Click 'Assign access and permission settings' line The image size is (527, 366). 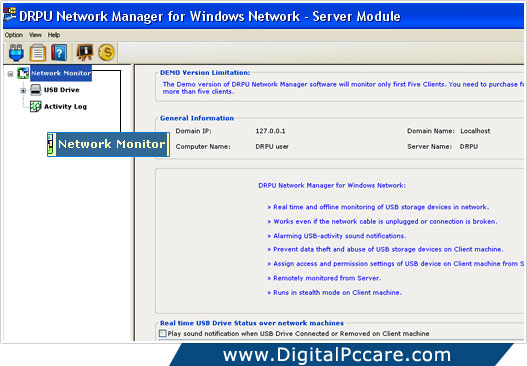click(x=396, y=264)
